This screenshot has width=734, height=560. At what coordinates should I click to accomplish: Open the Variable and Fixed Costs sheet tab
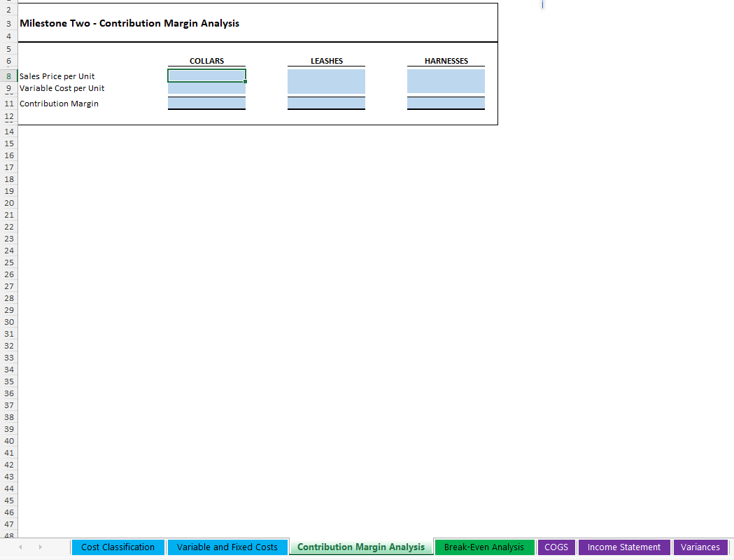pyautogui.click(x=227, y=547)
